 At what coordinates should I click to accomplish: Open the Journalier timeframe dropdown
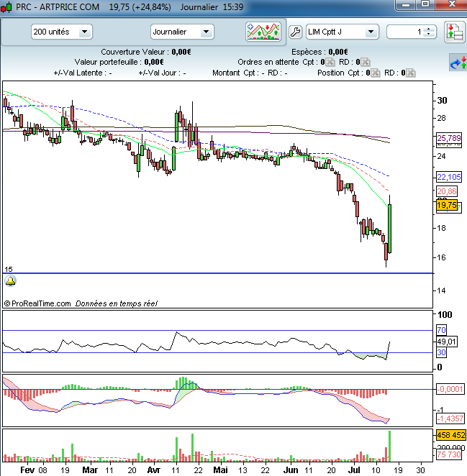click(182, 32)
